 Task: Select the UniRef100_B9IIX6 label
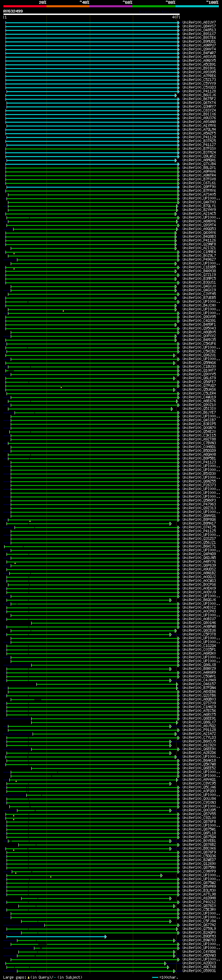click(x=199, y=114)
